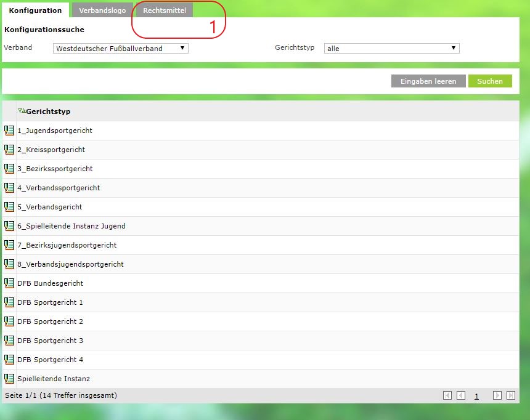
Task: Select the Konfiguration tab
Action: (35, 10)
